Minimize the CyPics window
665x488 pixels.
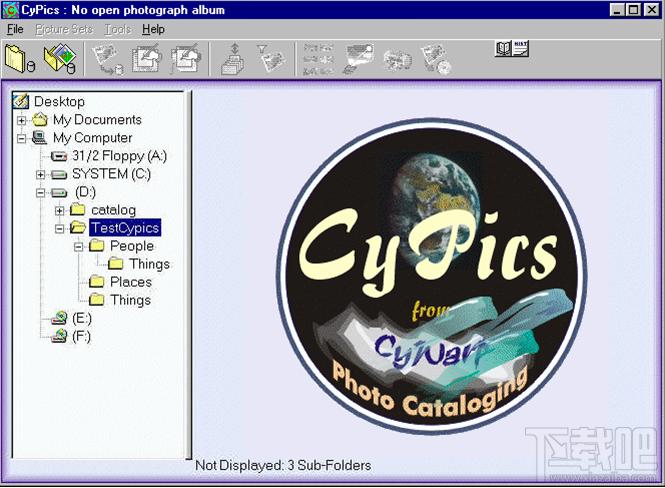tap(617, 10)
